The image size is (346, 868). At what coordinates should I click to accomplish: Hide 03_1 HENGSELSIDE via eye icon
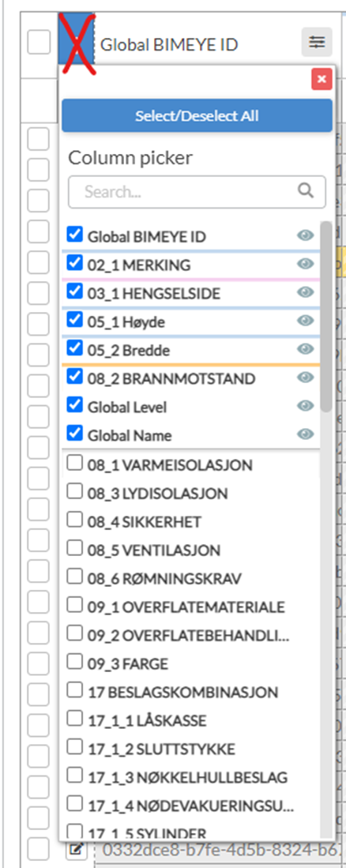[x=305, y=292]
